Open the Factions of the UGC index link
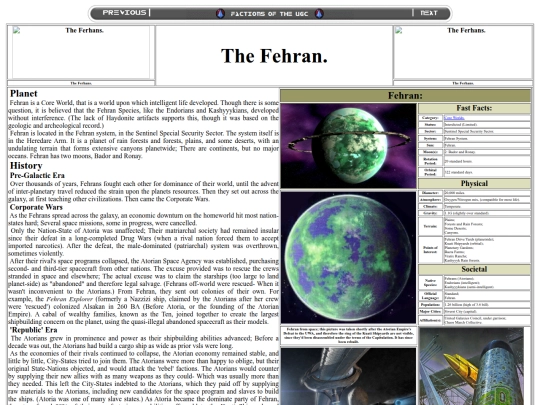Image resolution: width=540 pixels, height=405 pixels. tap(269, 14)
